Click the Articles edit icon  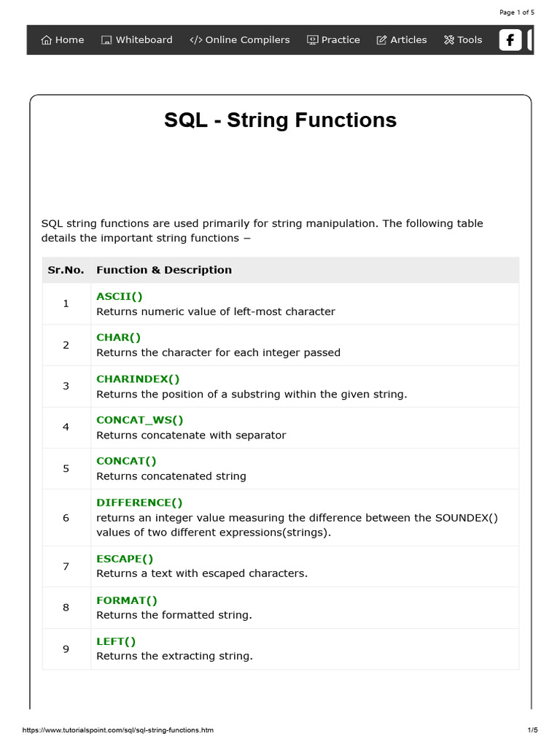(381, 40)
